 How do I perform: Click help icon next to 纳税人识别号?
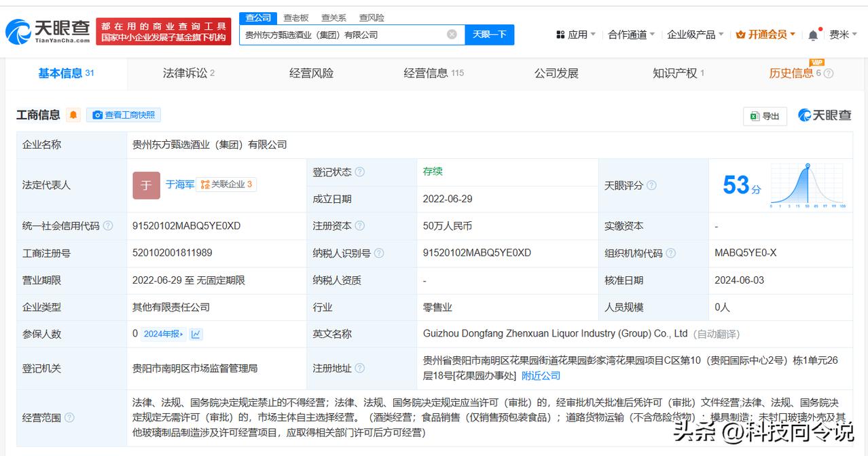pyautogui.click(x=379, y=253)
